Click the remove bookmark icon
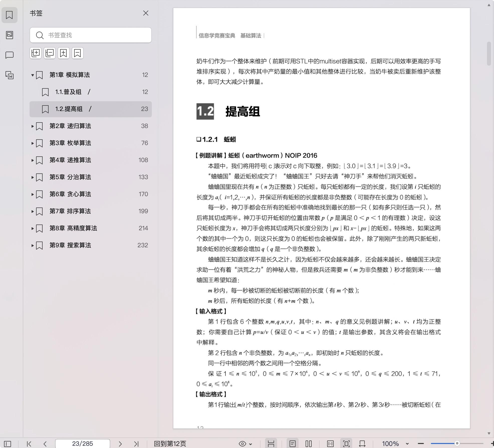 pyautogui.click(x=78, y=53)
